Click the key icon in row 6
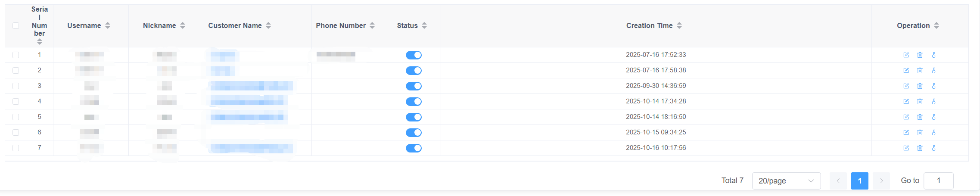Screen dimensions: 980x196 point(933,133)
